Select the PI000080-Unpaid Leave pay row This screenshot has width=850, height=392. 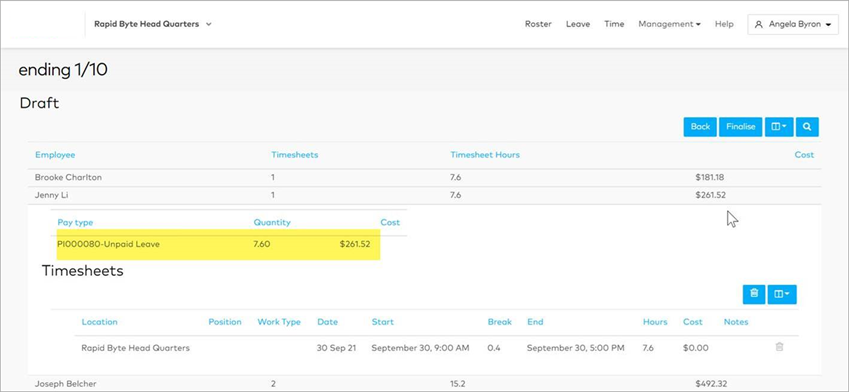pos(218,245)
